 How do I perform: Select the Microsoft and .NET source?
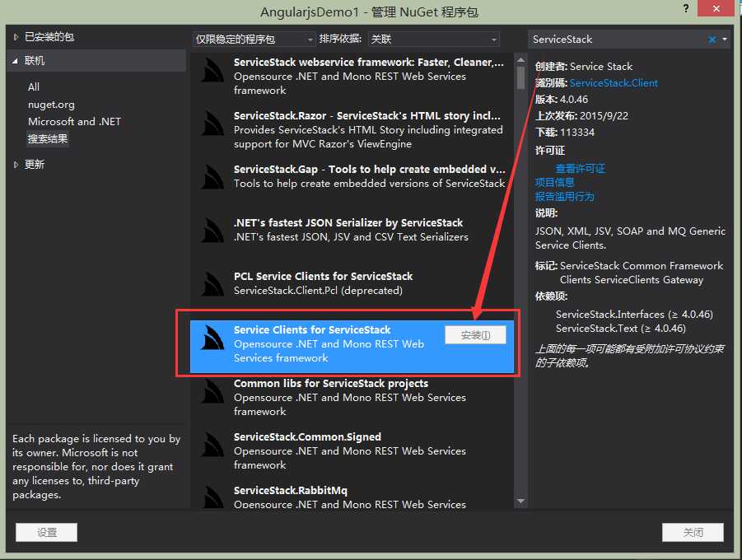point(74,122)
